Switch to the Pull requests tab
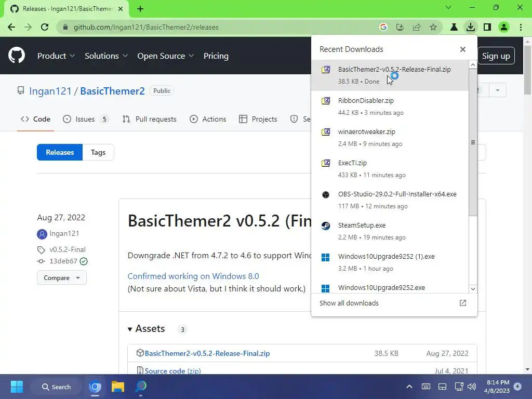The image size is (532, 399). [149, 119]
